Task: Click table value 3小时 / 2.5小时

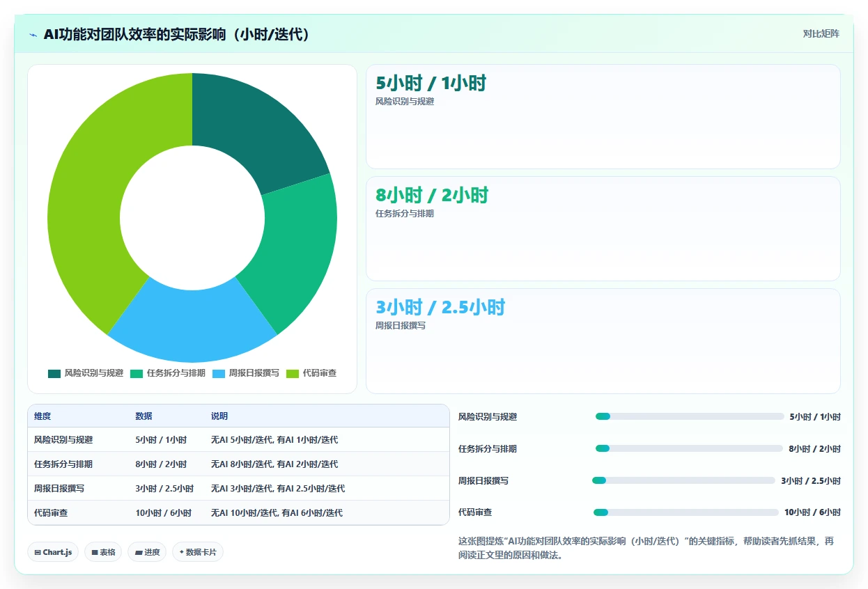Action: pyautogui.click(x=164, y=489)
